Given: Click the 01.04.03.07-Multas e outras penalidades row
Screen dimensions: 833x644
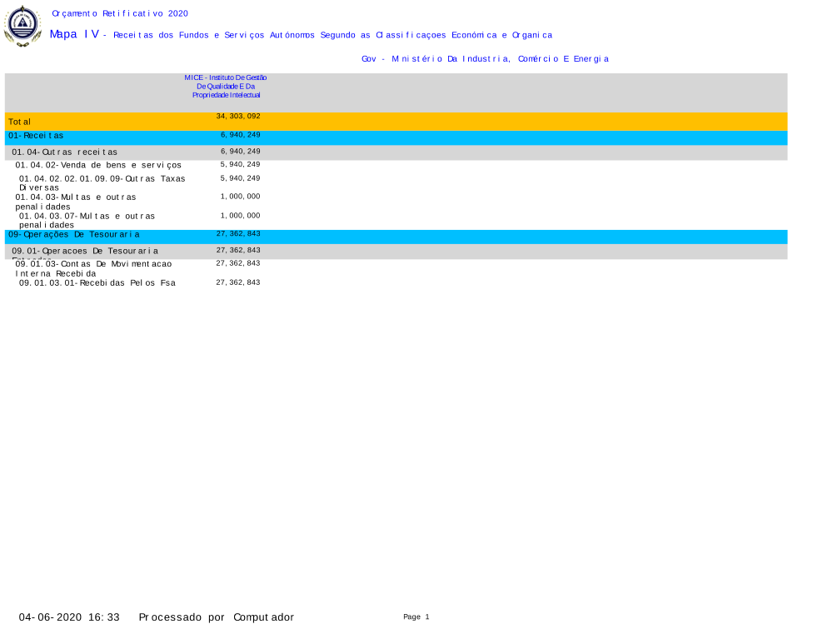Looking at the screenshot, I should (x=87, y=220).
